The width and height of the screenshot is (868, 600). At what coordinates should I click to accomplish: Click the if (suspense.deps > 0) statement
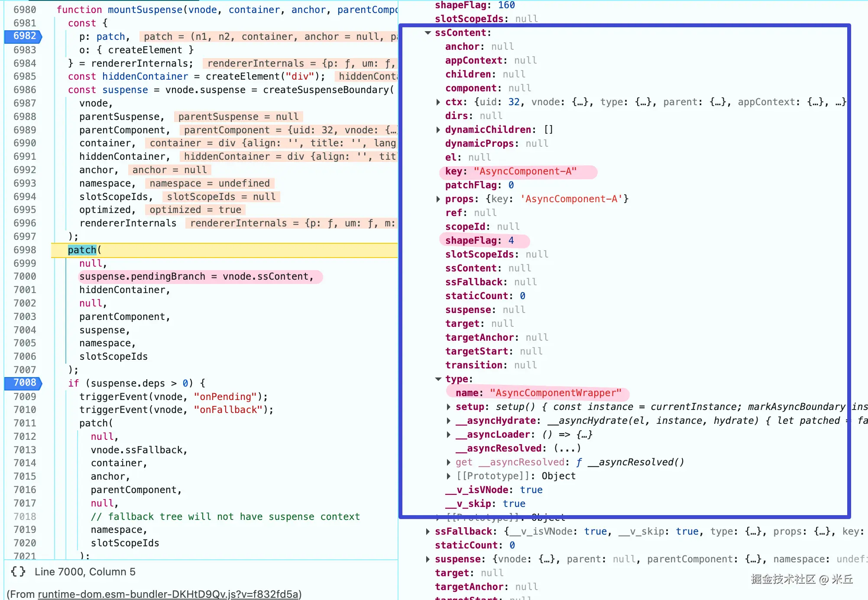136,384
